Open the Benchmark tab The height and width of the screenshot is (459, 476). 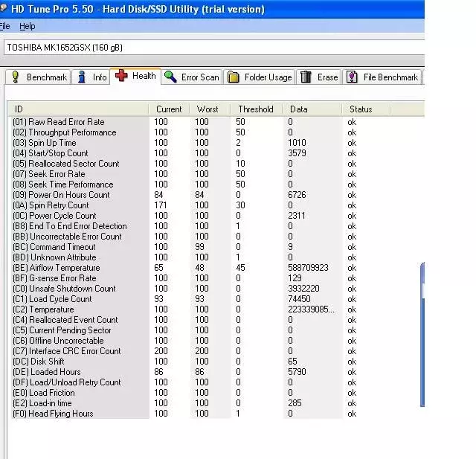(x=38, y=77)
